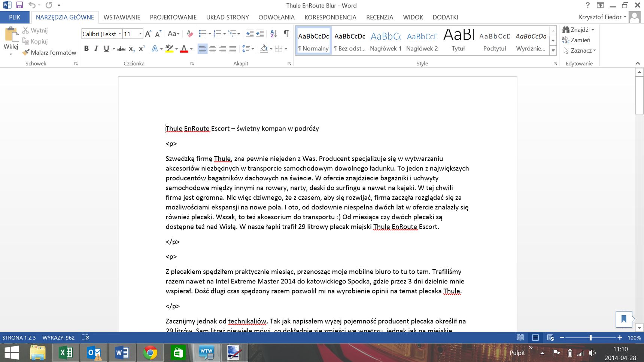Click Zamień replace button

click(x=576, y=40)
